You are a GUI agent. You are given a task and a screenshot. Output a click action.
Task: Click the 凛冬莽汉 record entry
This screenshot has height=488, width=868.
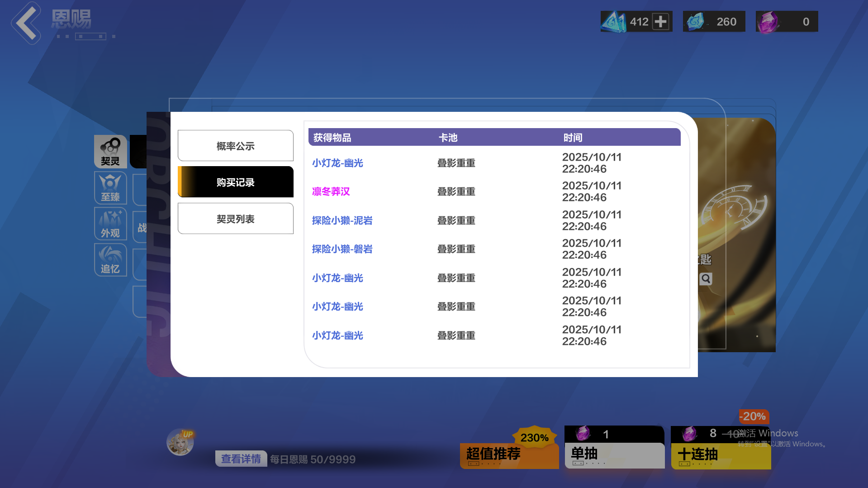[x=331, y=191]
